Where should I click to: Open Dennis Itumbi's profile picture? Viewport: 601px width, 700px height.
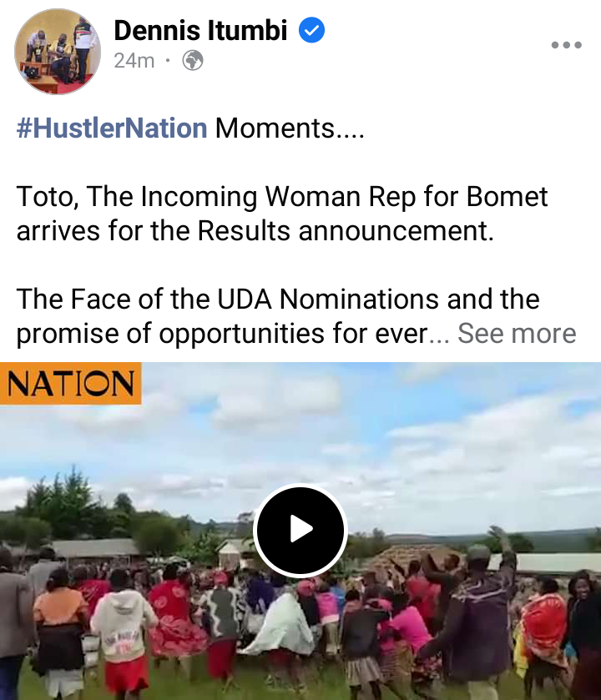click(58, 52)
